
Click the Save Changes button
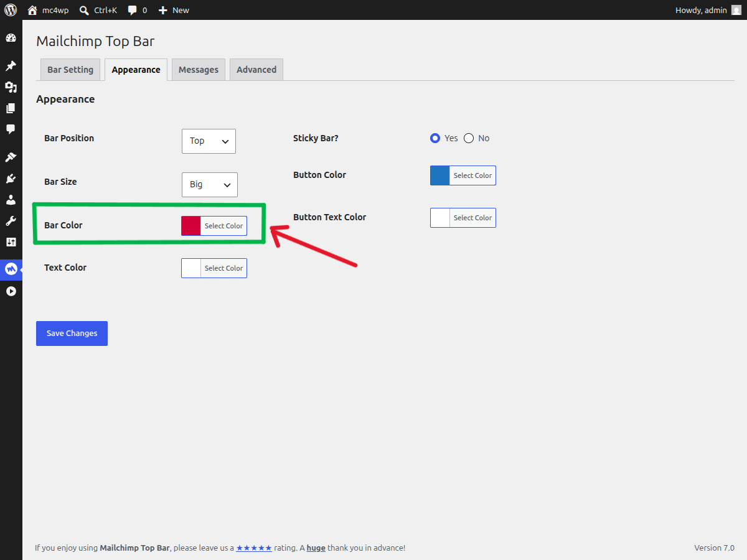(72, 334)
